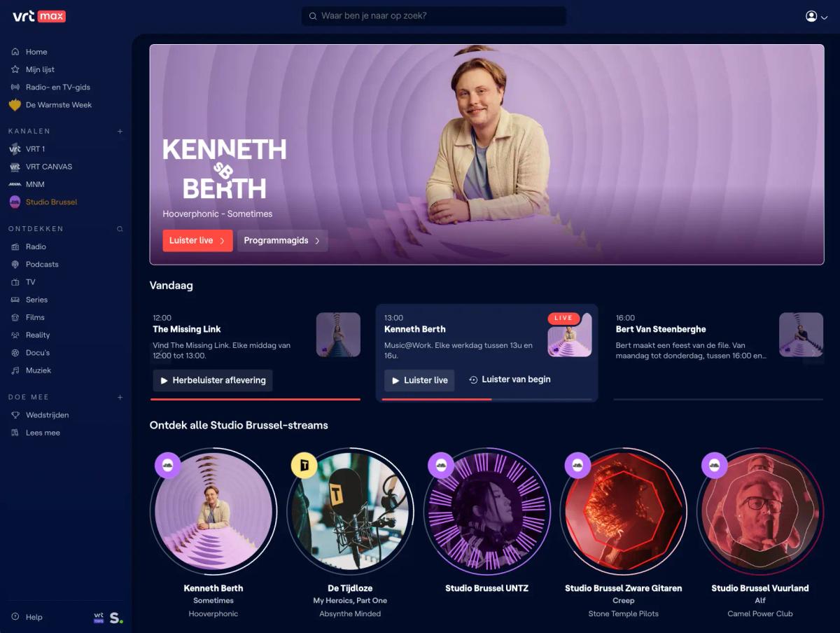Click the Docu's globe icon
Viewport: 840px width, 633px height.
(15, 353)
